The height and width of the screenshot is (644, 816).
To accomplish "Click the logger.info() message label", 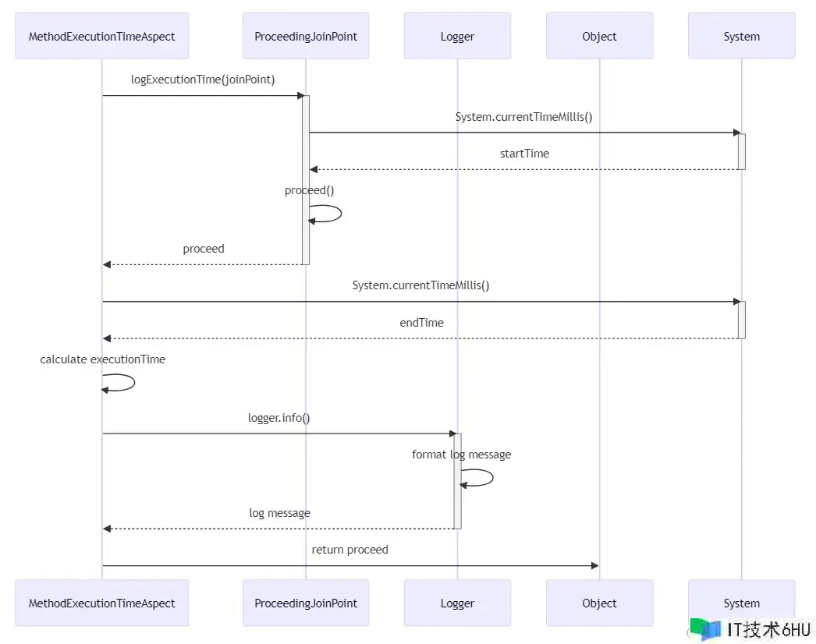I will [279, 418].
